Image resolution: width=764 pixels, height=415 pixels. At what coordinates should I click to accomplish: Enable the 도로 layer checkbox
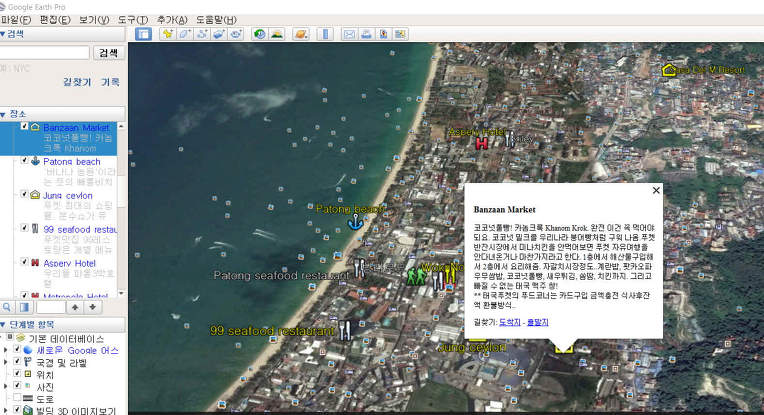pyautogui.click(x=17, y=397)
